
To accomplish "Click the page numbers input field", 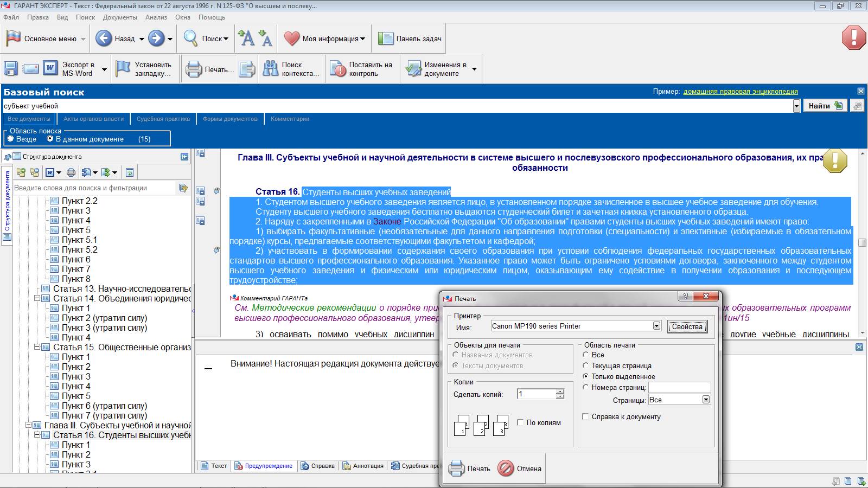I will pos(680,387).
